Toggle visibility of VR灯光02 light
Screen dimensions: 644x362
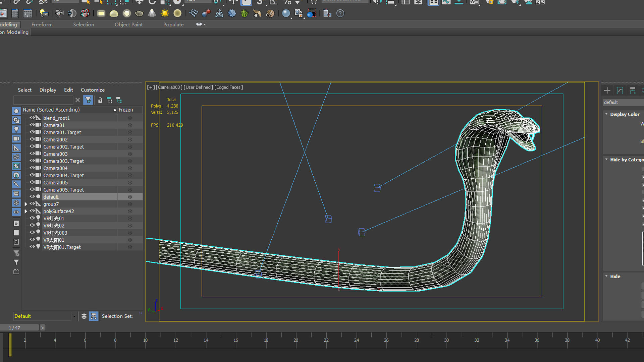tap(32, 225)
